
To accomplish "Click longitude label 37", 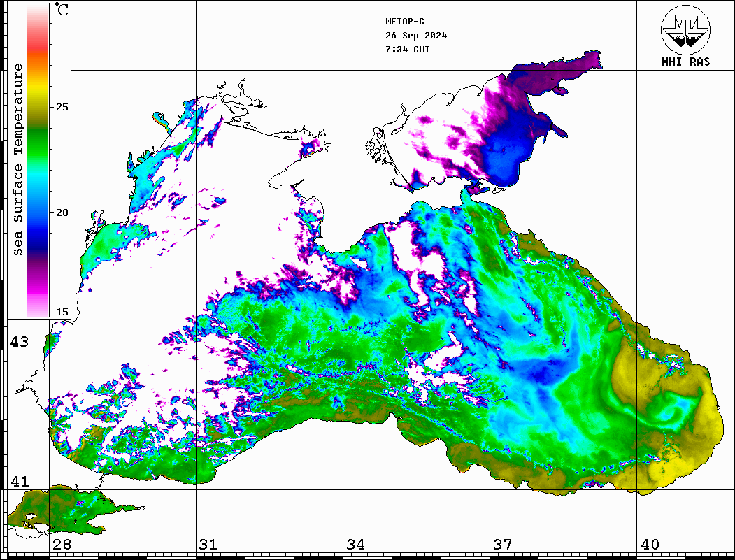I will (x=503, y=545).
